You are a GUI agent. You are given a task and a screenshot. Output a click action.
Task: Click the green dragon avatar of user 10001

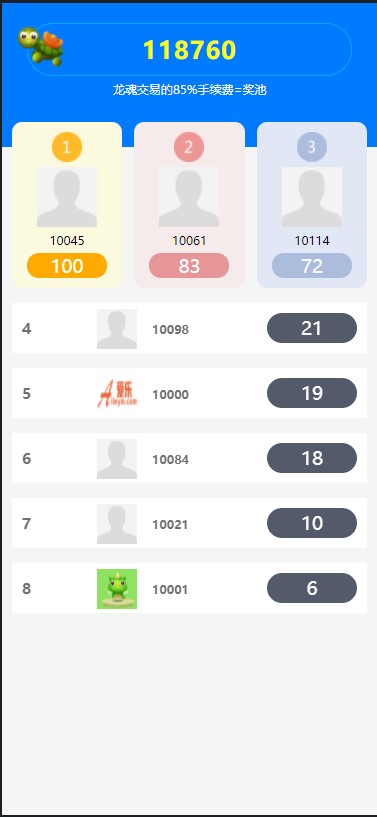(x=117, y=589)
